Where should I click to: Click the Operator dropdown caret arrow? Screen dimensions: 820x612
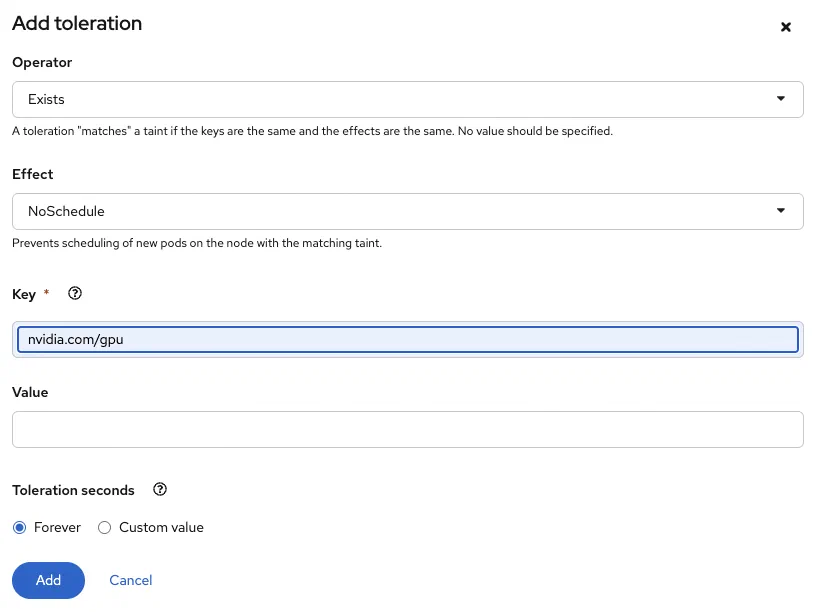pyautogui.click(x=780, y=98)
